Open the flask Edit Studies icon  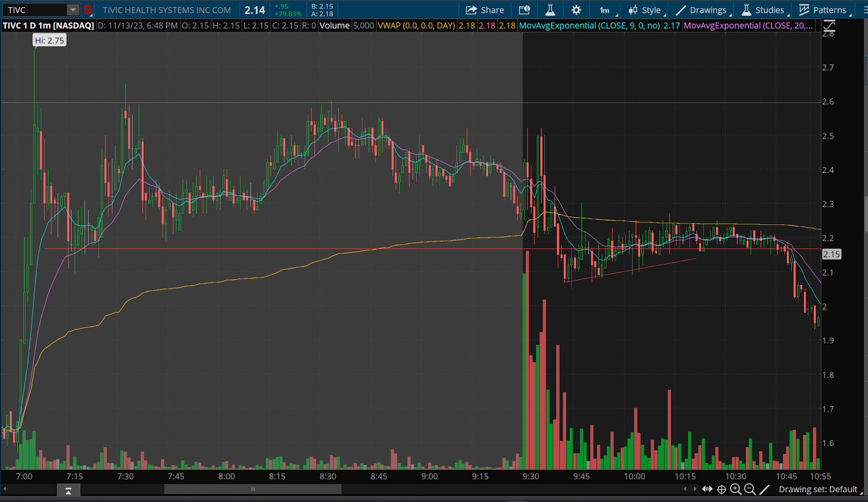pos(550,10)
